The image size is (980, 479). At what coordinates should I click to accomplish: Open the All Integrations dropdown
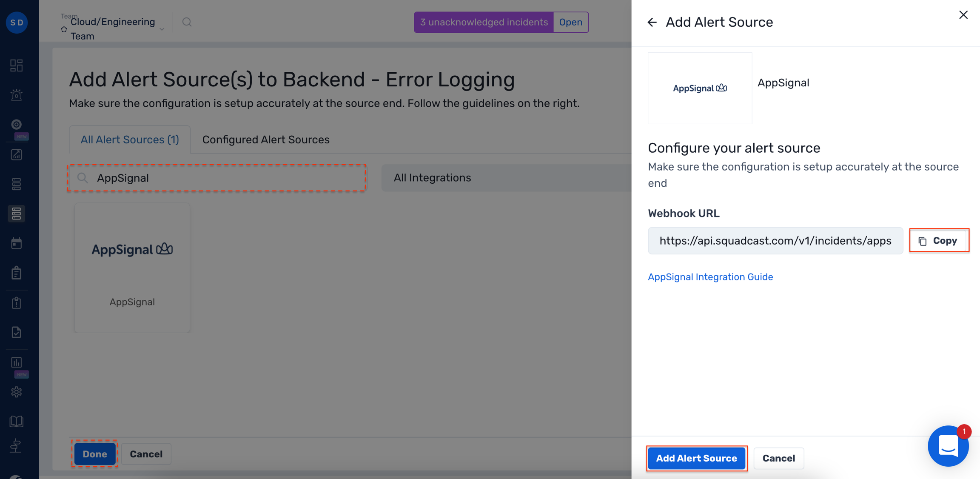506,178
